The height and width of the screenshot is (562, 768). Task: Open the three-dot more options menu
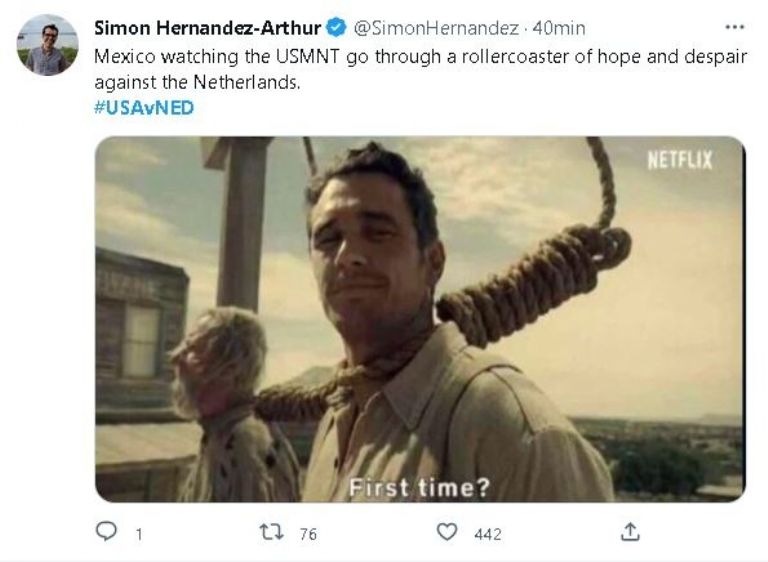[x=734, y=28]
